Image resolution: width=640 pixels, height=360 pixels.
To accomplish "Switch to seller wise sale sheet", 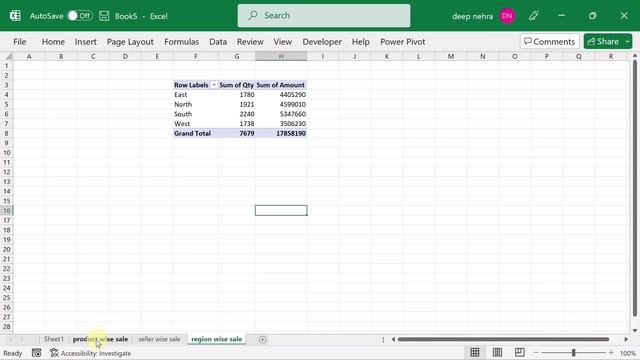I will (159, 339).
